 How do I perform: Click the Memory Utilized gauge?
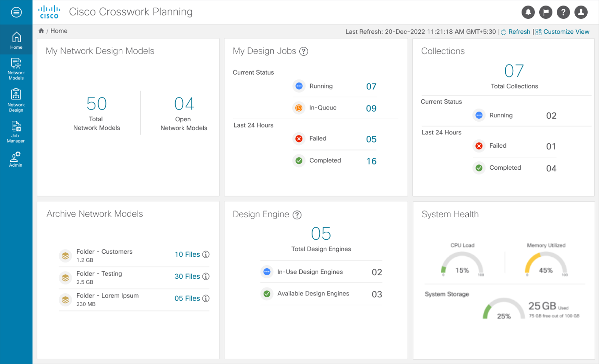tap(546, 264)
